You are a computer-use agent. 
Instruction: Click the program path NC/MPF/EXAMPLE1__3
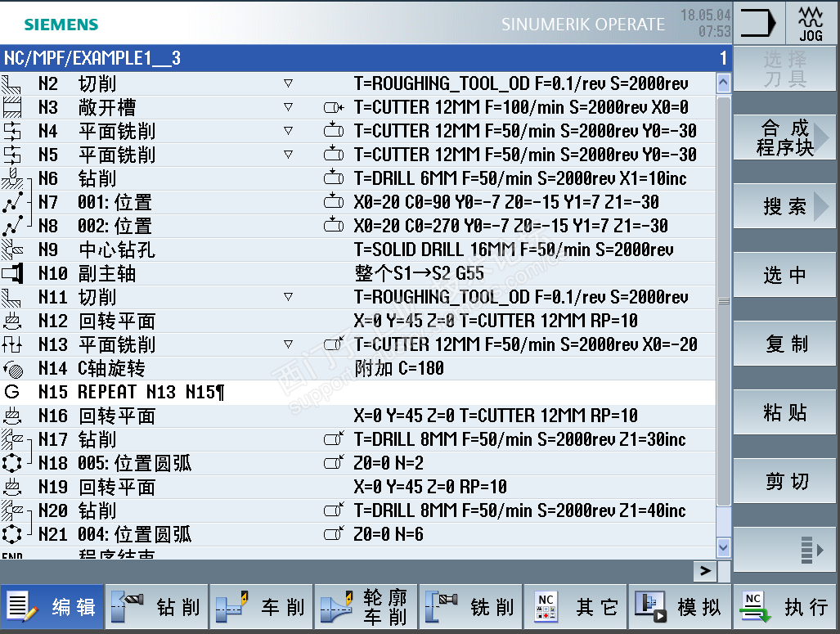point(92,58)
